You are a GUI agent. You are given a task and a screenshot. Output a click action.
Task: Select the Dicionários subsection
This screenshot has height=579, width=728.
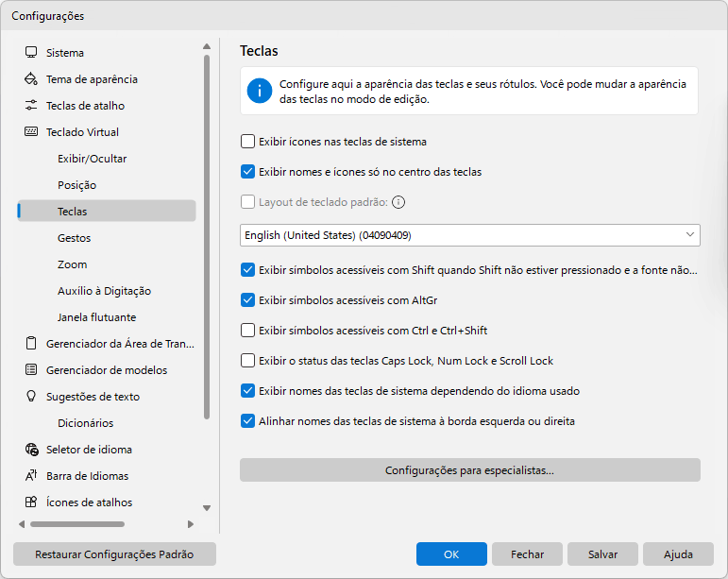pos(107,423)
